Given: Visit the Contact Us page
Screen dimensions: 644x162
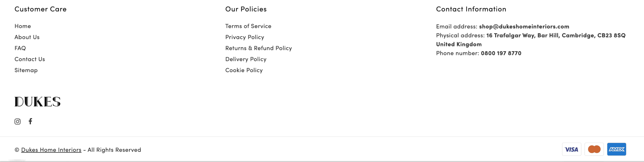Looking at the screenshot, I should click(30, 59).
